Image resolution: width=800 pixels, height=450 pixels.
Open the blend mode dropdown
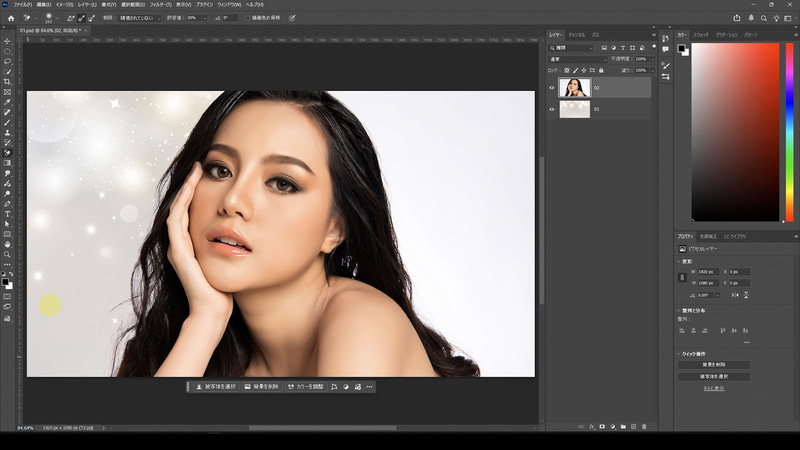[x=578, y=59]
